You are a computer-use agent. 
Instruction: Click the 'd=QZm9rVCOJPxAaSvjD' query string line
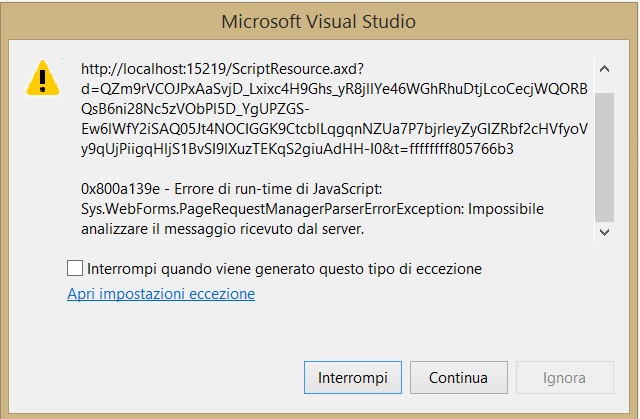(x=334, y=89)
